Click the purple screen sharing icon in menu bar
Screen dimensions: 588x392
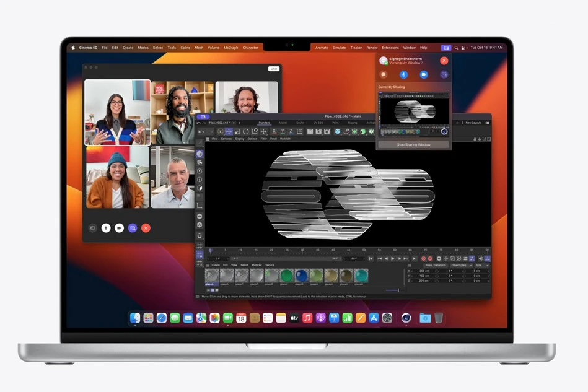coord(446,48)
